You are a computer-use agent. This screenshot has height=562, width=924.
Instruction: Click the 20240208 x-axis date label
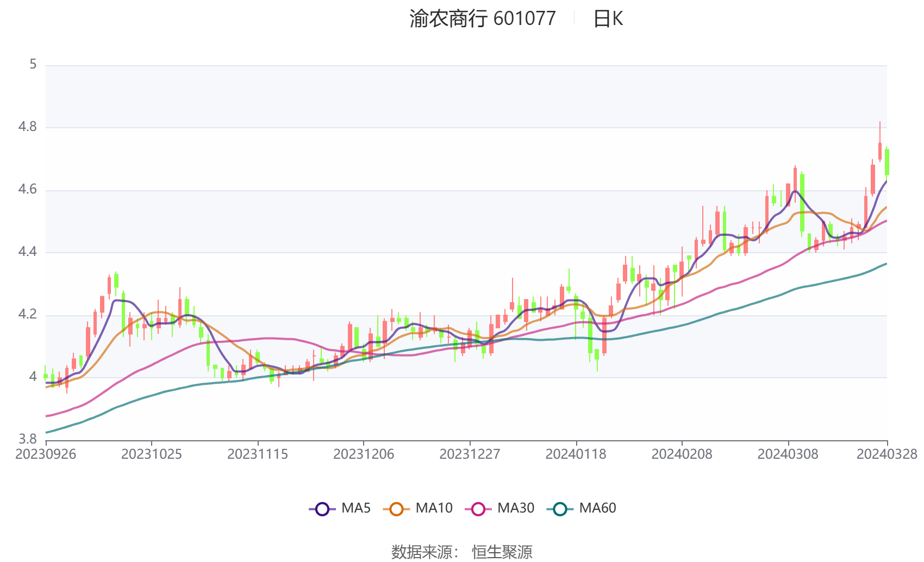[x=682, y=454]
